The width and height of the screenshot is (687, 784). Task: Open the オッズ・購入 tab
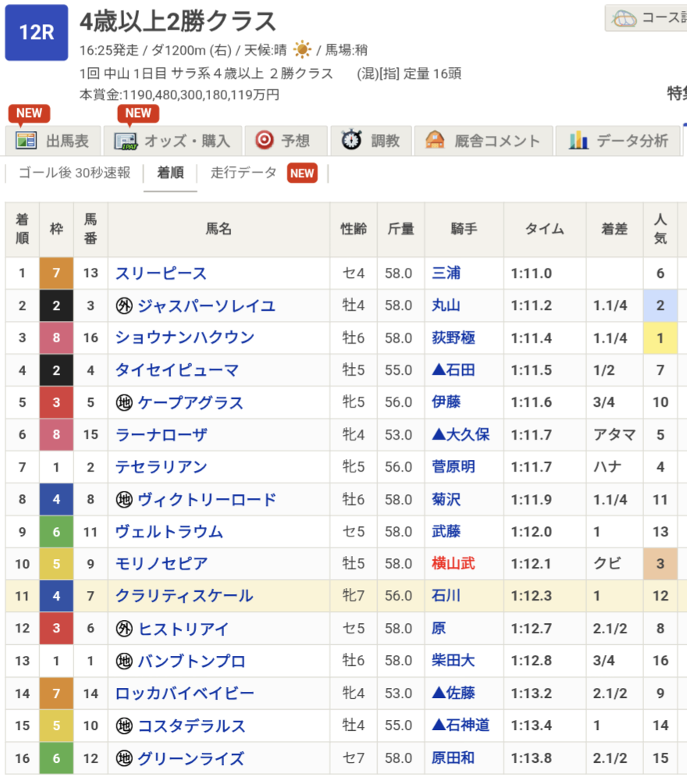tap(173, 141)
